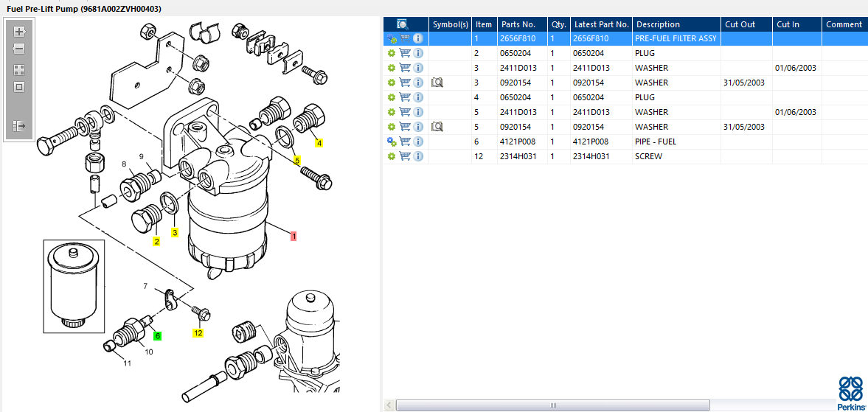
Task: Open info for SCREW 2314H031
Action: pos(418,156)
